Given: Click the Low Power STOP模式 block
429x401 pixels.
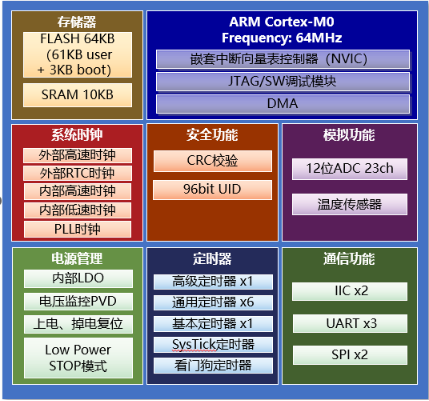Looking at the screenshot, I should 78,358.
